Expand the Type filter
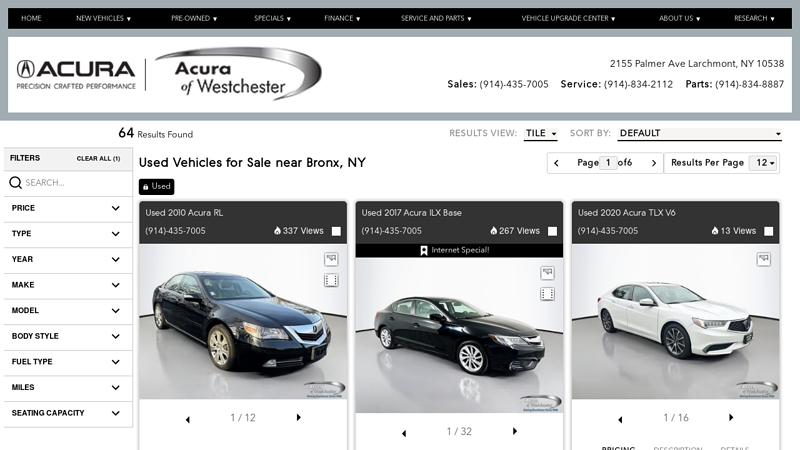Viewport: 800px width, 450px height. click(68, 234)
